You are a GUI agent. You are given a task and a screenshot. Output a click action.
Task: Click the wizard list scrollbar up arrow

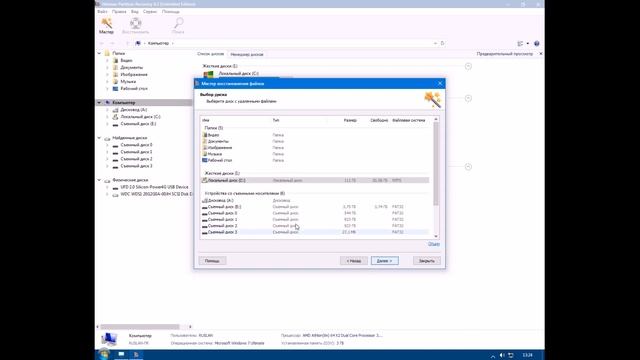436,119
